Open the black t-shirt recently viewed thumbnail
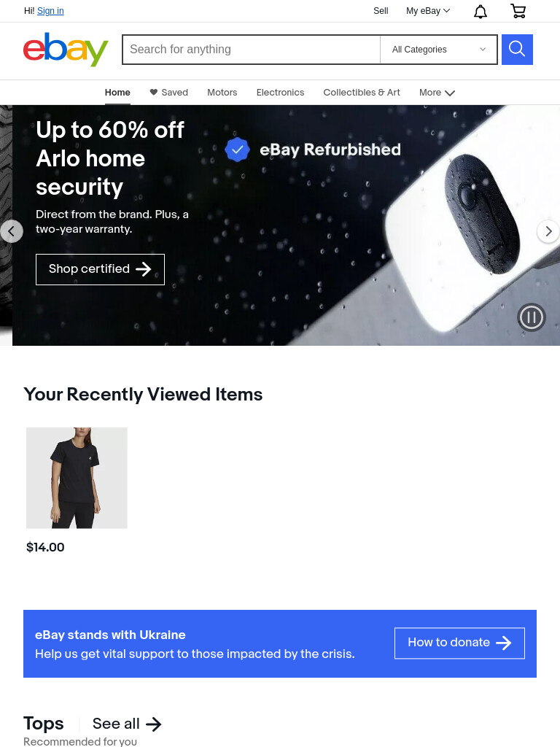Viewport: 560px width, 747px height. (x=77, y=478)
